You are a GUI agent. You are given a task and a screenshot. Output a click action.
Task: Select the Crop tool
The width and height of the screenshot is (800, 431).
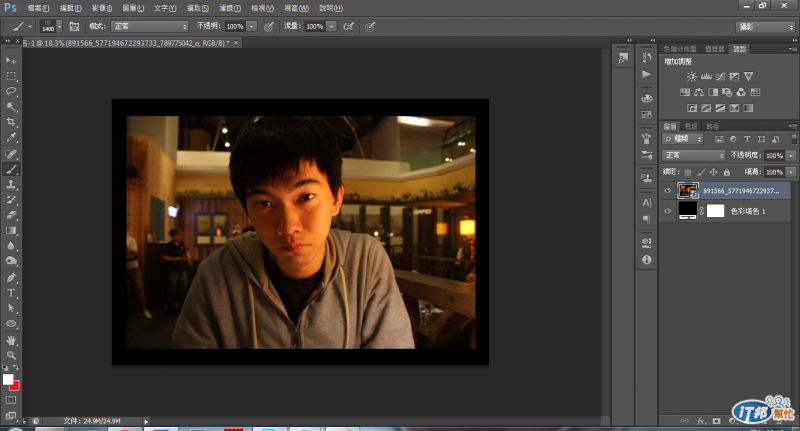tap(12, 121)
